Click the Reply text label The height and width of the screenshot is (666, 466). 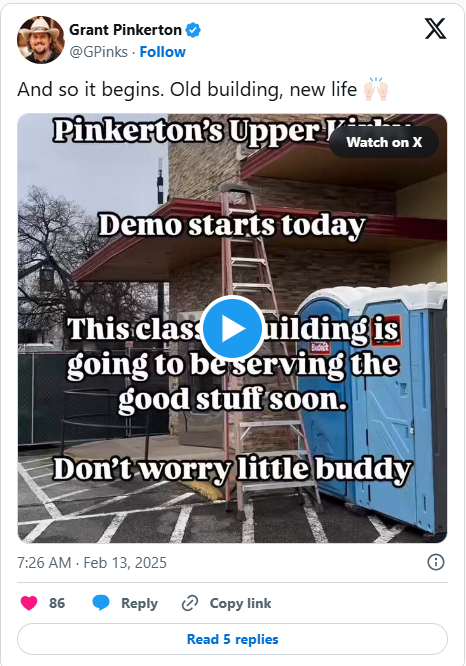coord(139,603)
